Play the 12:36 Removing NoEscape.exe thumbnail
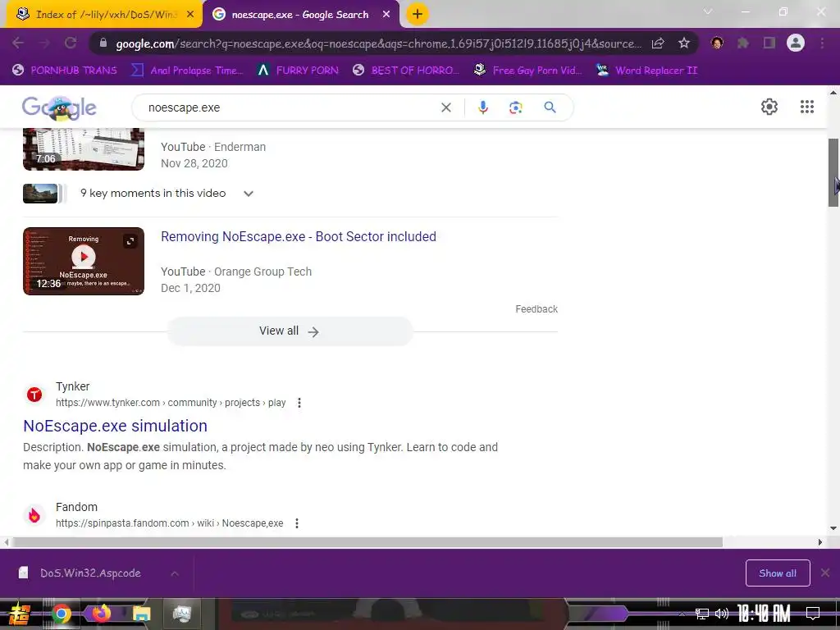This screenshot has width=840, height=630. point(84,261)
